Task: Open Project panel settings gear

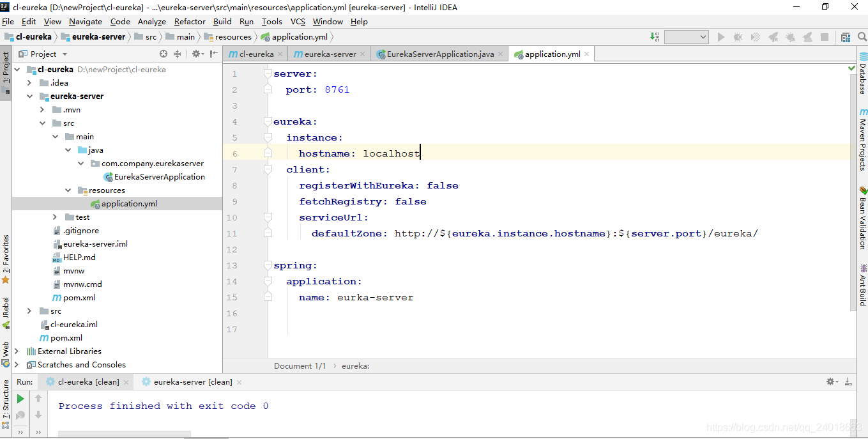Action: tap(197, 54)
